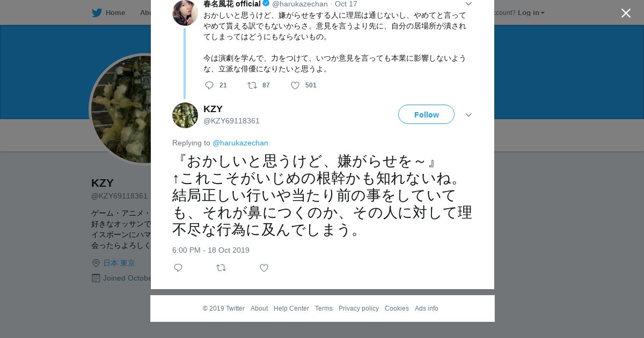Open the harukazechan tweet options chevron

pos(469,4)
